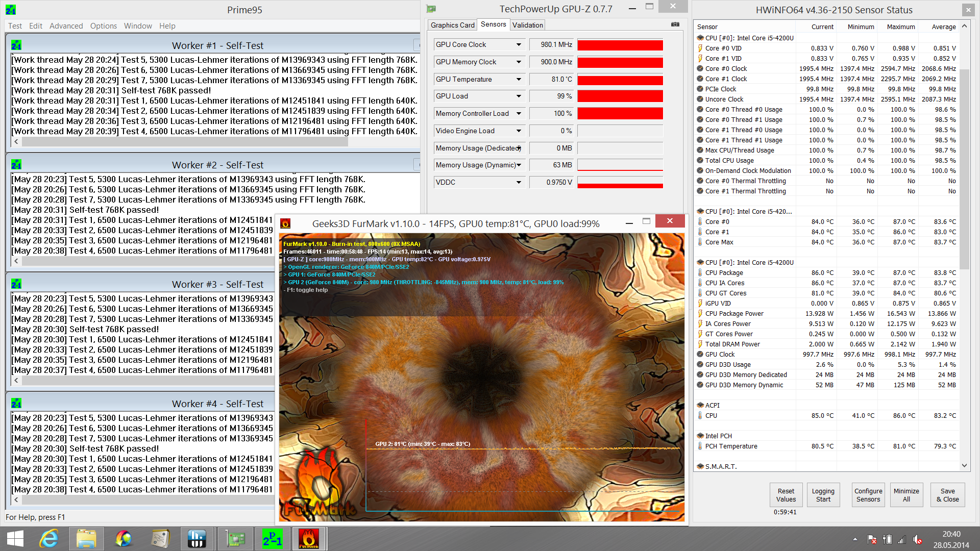Viewport: 980px width, 551px height.
Task: Click the Configure Sensors button
Action: 868,495
